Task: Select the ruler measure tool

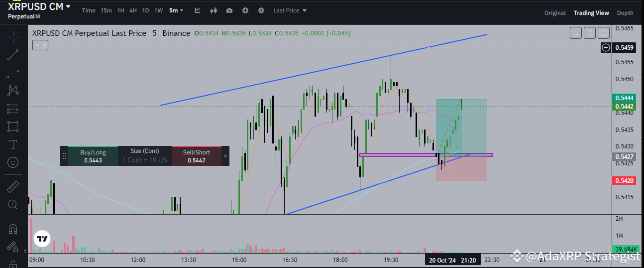Action: [13, 187]
